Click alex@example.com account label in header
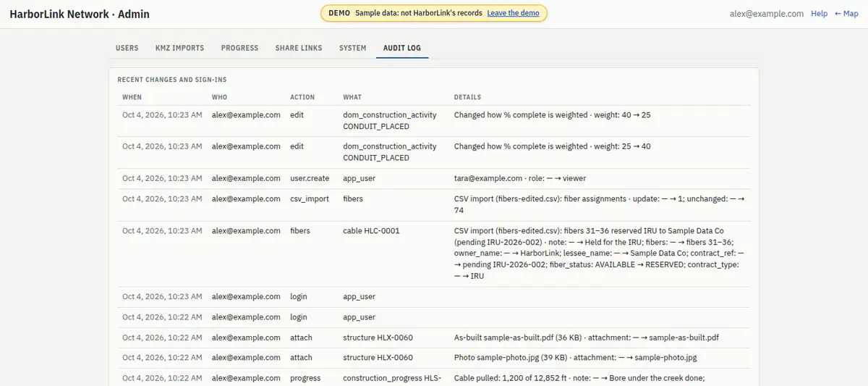 (766, 14)
